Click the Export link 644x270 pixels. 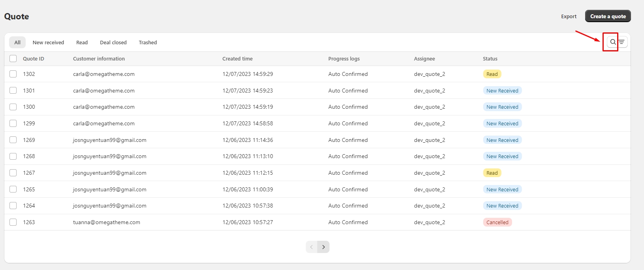click(569, 17)
